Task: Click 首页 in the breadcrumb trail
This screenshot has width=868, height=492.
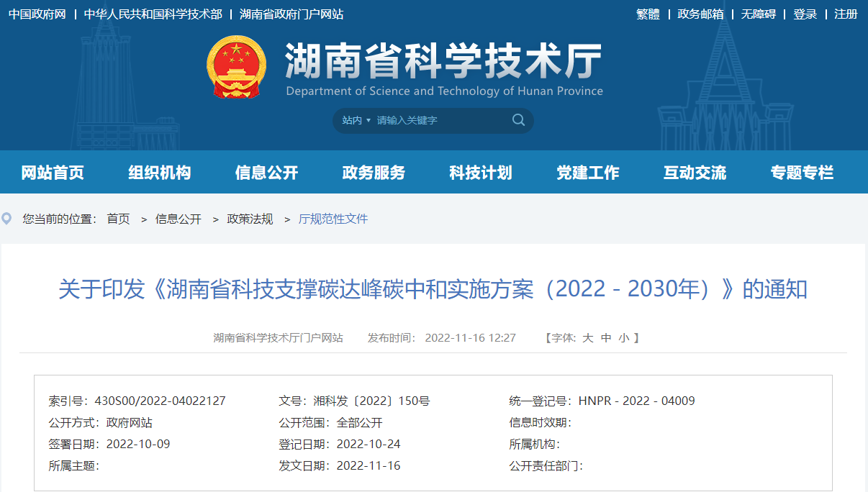Action: (118, 219)
